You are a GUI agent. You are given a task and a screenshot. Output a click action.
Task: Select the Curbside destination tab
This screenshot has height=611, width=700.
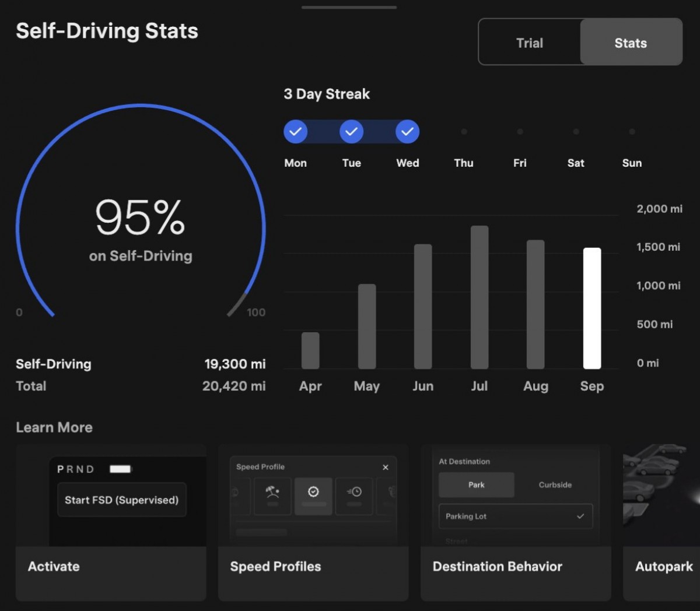tap(554, 484)
